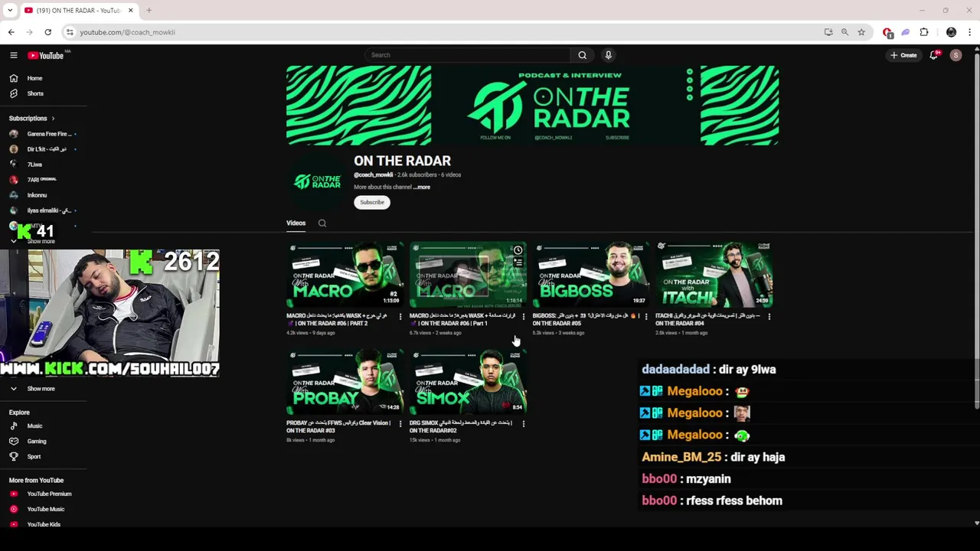The width and height of the screenshot is (980, 551).
Task: Close the ON THE RADAR browser tab
Action: 130,11
